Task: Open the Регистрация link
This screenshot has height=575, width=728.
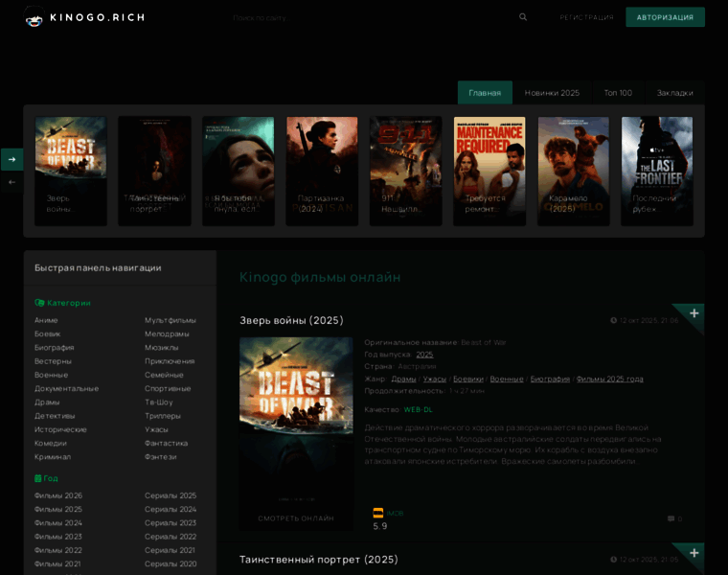Action: coord(586,17)
